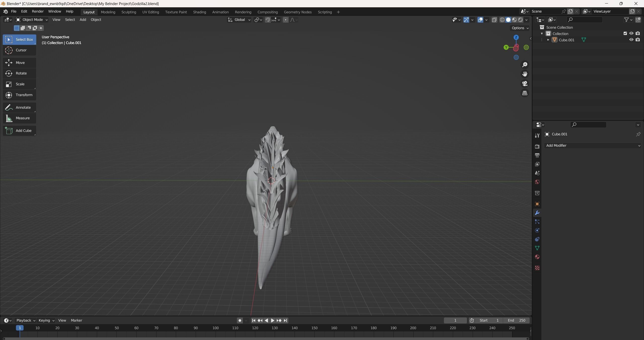Open the Tool properties tab
This screenshot has height=340, width=644.
537,135
